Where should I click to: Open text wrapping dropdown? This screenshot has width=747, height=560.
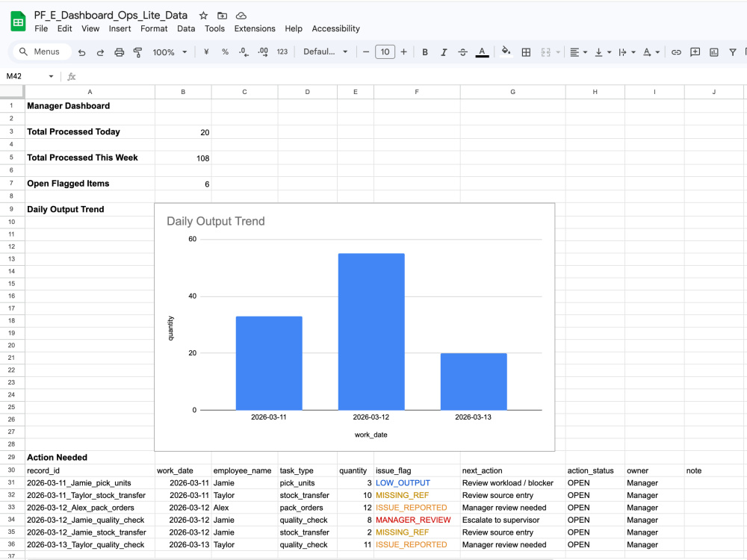coord(627,52)
